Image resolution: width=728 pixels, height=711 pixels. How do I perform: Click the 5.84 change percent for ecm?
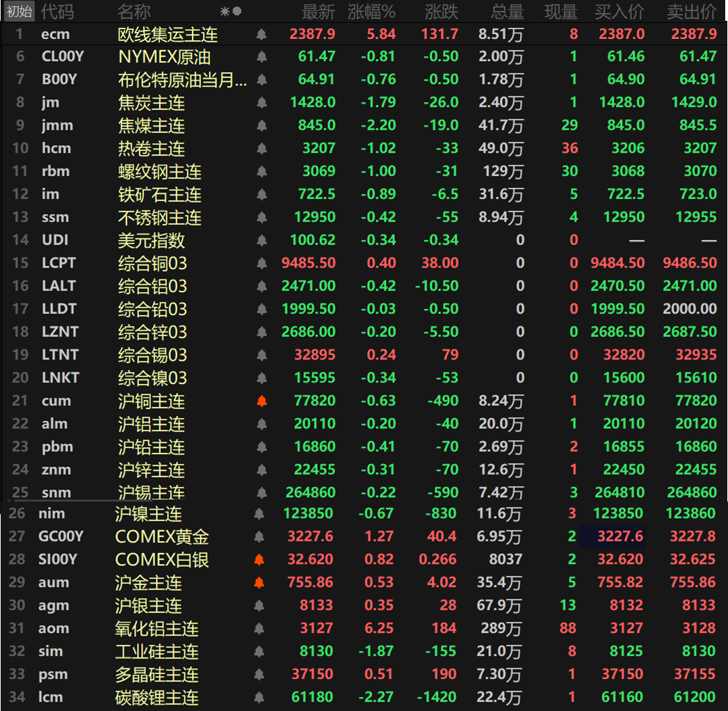(381, 34)
